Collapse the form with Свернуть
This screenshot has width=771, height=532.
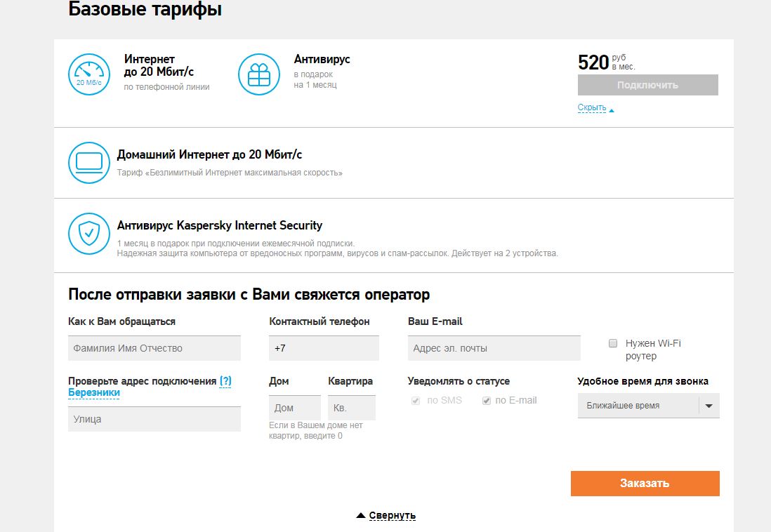pyautogui.click(x=393, y=516)
